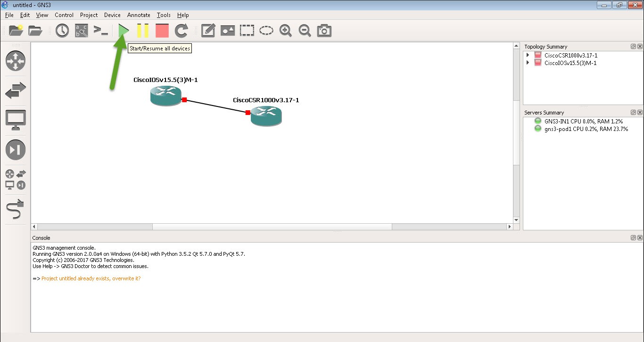Screen dimensions: 644x342
Task: Click canvas vertical scrollbar up arrow
Action: [516, 46]
